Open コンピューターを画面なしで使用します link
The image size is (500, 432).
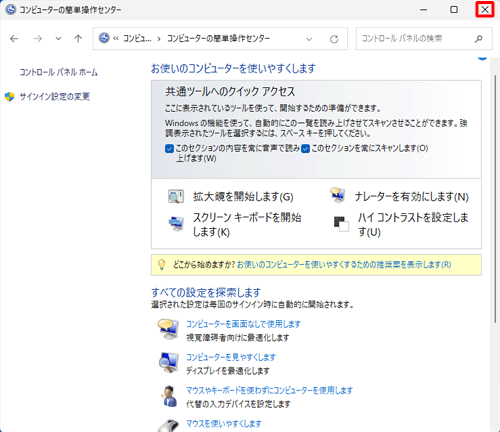(243, 324)
